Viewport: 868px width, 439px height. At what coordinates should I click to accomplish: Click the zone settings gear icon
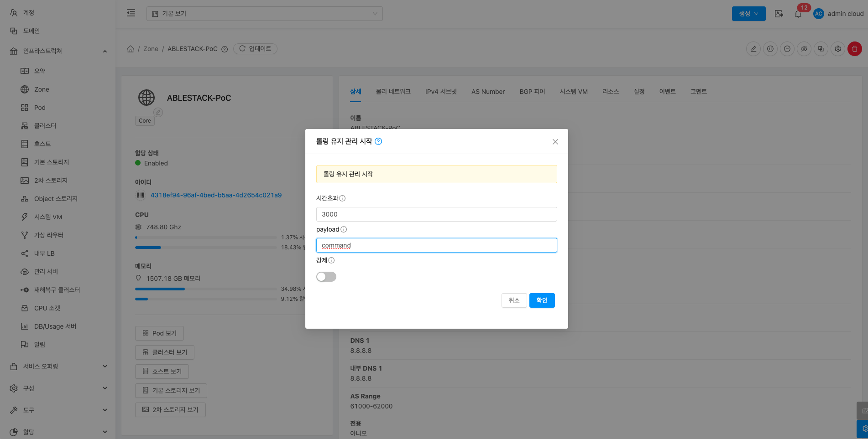click(837, 49)
